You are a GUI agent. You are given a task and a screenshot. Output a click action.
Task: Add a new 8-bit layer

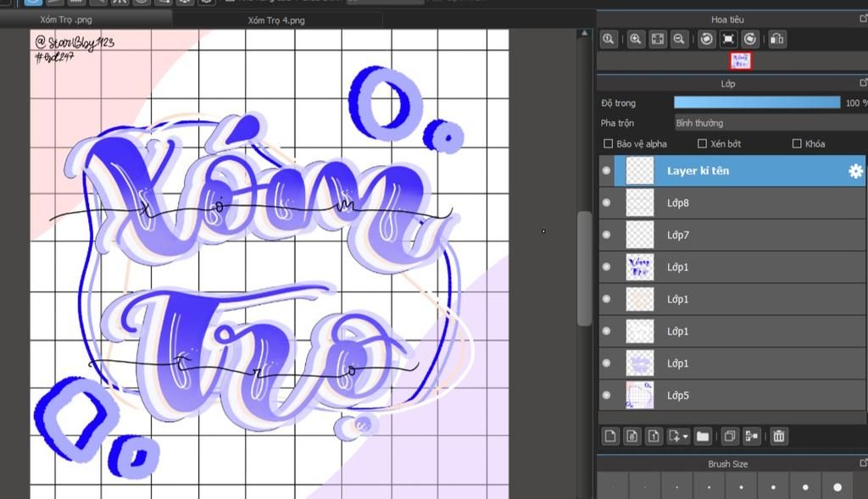pyautogui.click(x=632, y=436)
